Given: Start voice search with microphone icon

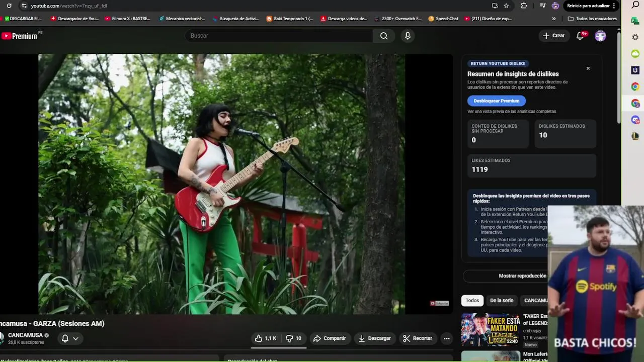Looking at the screenshot, I should click(x=408, y=36).
